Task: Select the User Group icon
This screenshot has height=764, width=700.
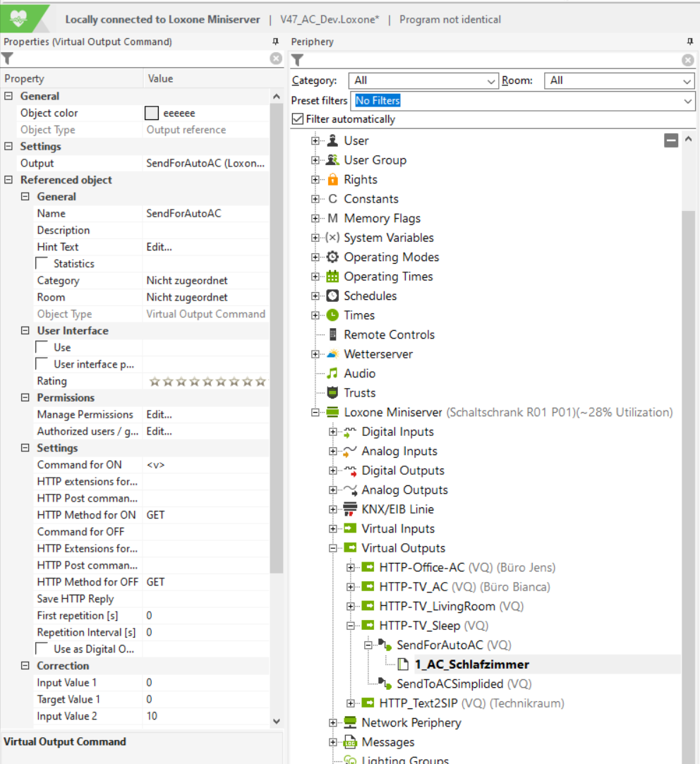Action: click(x=332, y=160)
